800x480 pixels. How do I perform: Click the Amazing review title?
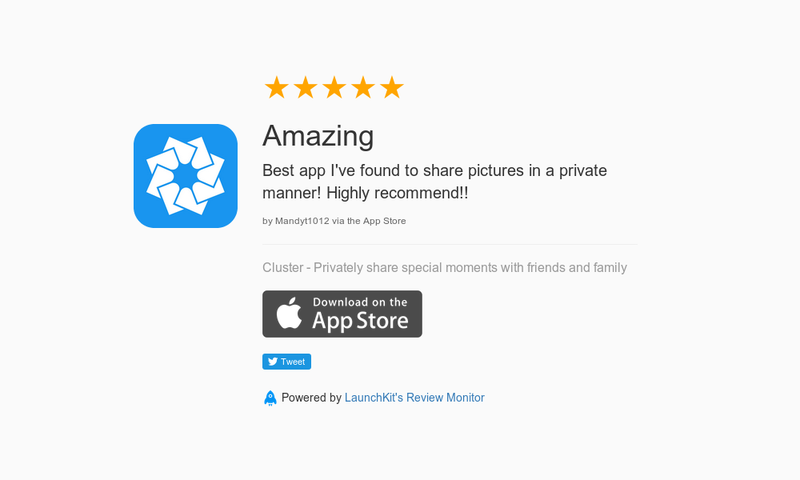click(x=318, y=136)
